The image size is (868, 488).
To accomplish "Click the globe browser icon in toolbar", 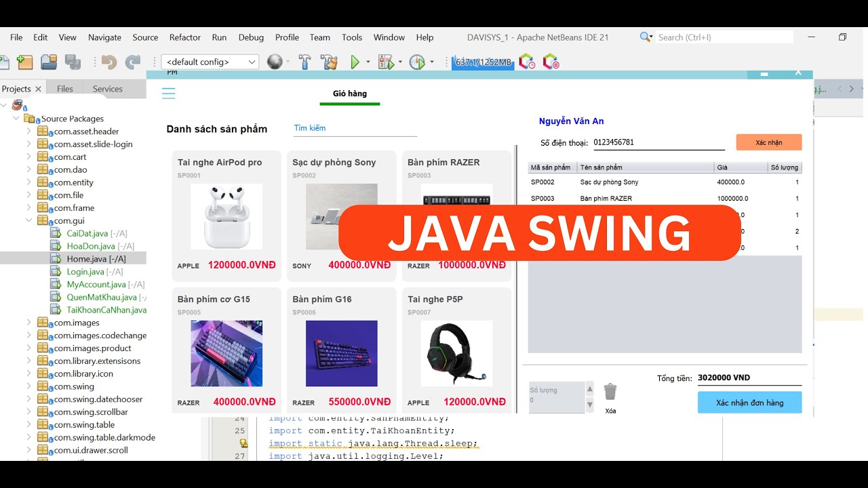I will coord(275,62).
